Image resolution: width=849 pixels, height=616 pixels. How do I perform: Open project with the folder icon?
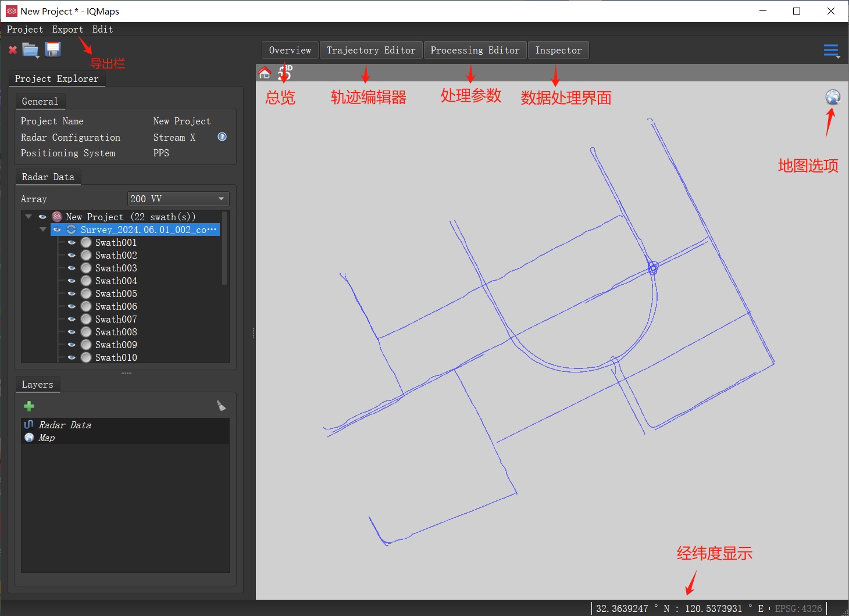pyautogui.click(x=31, y=50)
